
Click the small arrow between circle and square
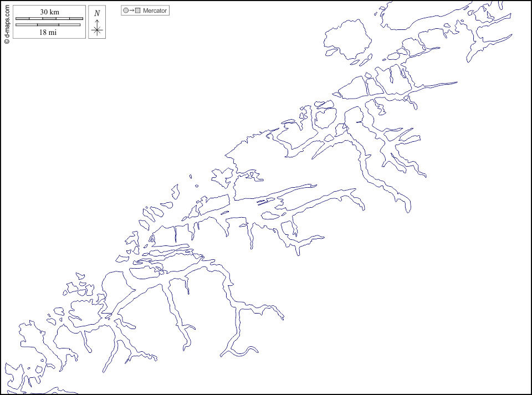point(132,11)
